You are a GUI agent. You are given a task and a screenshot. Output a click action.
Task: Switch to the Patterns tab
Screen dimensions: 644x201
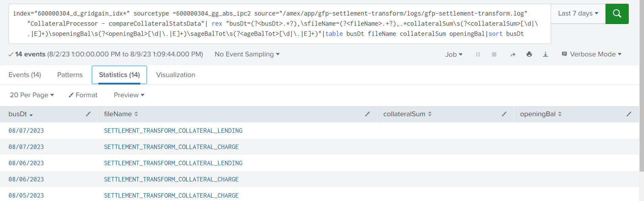[70, 75]
